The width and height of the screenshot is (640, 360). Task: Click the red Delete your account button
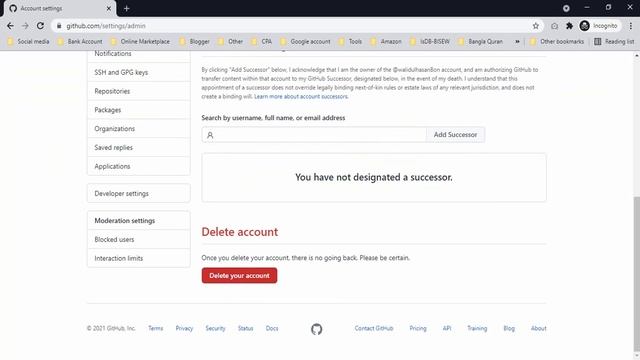coord(239,276)
